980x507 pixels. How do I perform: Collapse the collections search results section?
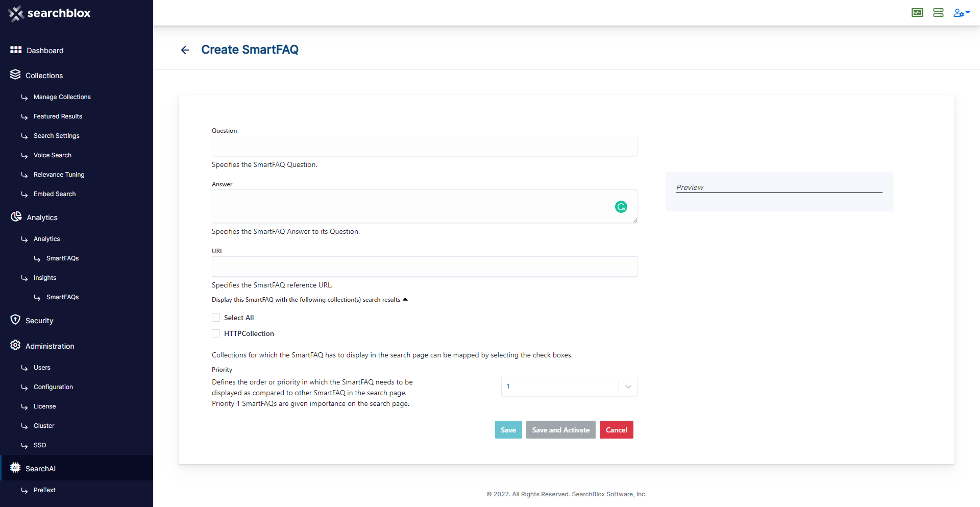[405, 300]
